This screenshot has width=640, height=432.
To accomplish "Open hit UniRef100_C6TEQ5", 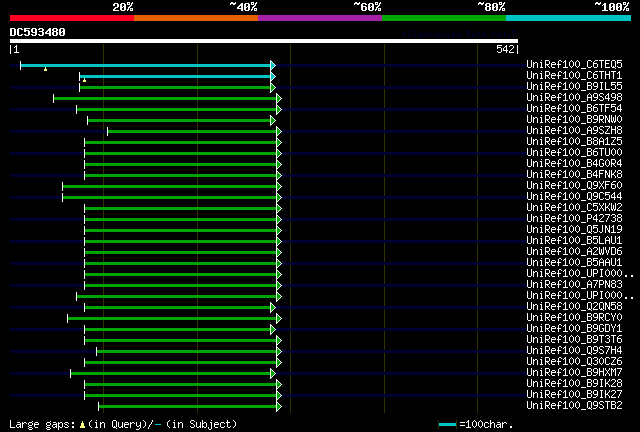I will tap(574, 65).
